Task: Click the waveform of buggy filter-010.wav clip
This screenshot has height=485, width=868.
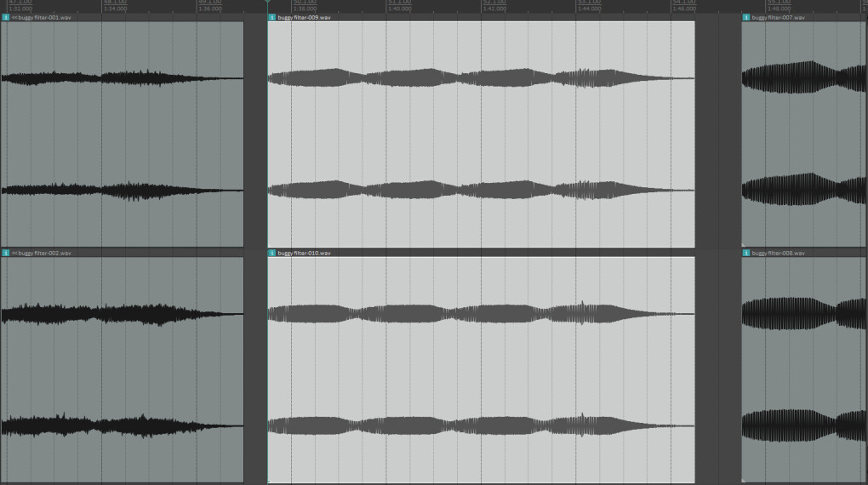Action: (481, 370)
